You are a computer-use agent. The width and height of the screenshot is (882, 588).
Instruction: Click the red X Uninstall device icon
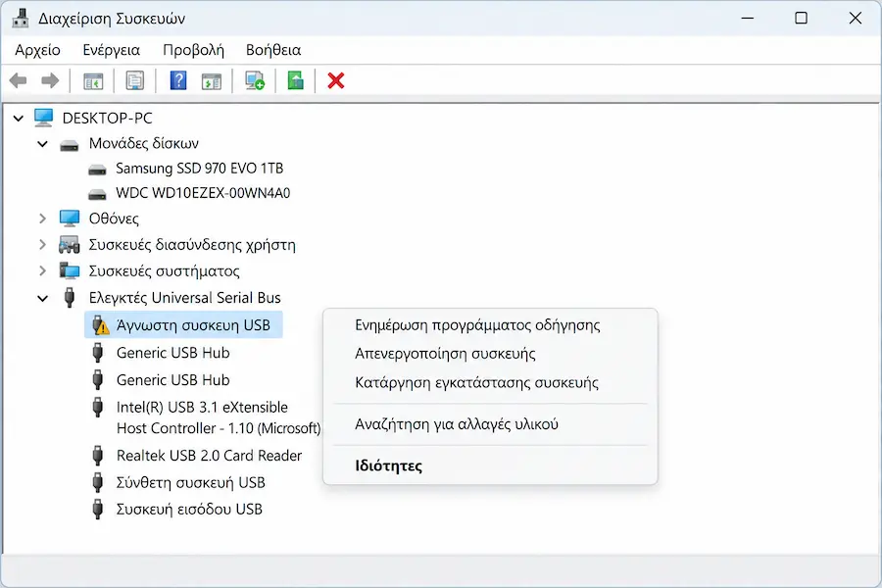(336, 80)
